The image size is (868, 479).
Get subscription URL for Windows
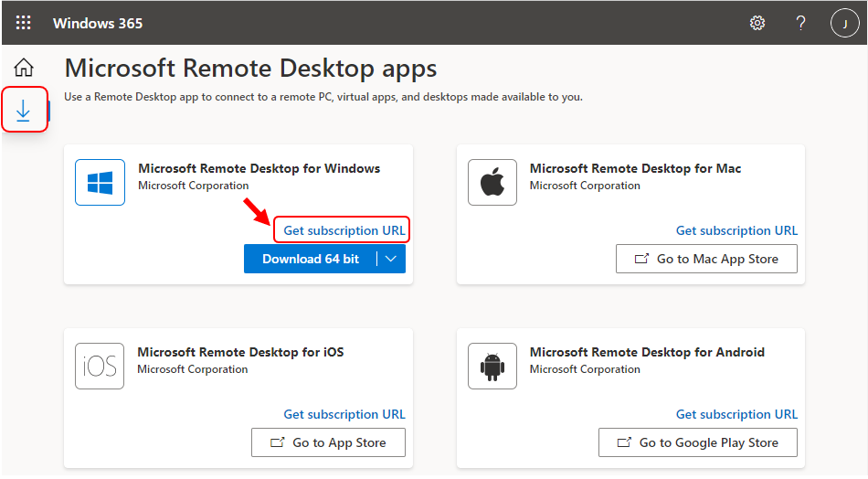click(344, 230)
